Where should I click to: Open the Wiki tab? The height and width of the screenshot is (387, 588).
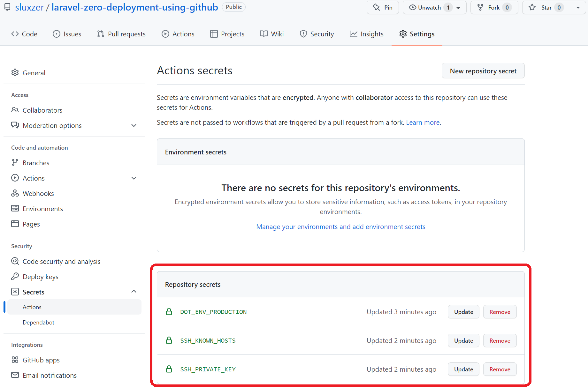272,34
